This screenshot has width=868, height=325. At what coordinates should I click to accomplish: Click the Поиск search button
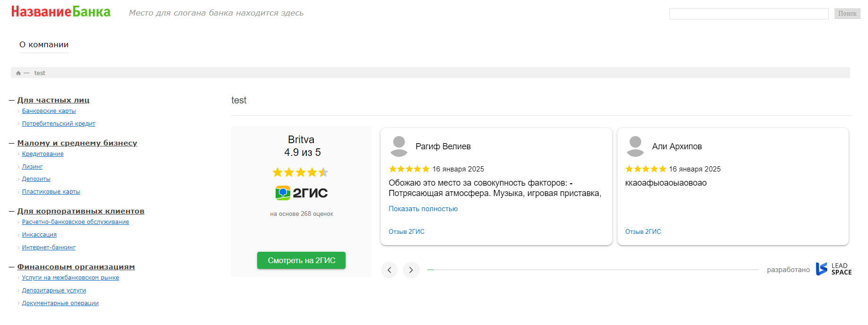pyautogui.click(x=847, y=13)
